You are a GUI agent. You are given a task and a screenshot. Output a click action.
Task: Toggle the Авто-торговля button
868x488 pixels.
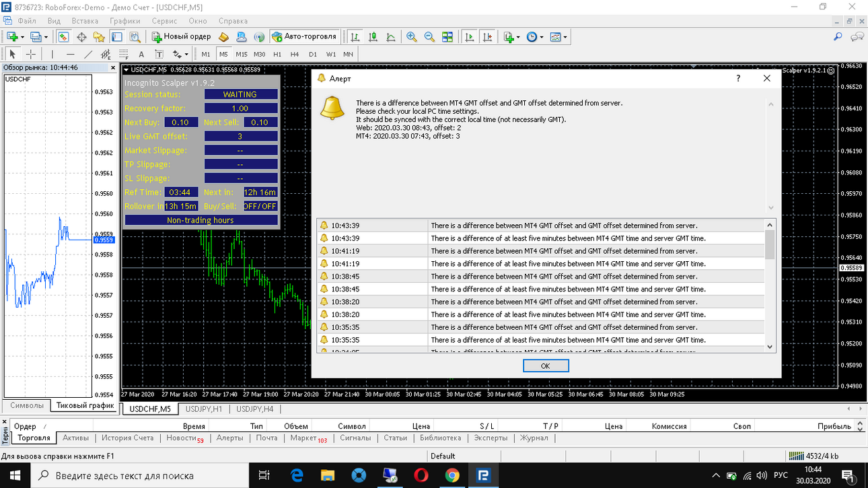tap(304, 37)
